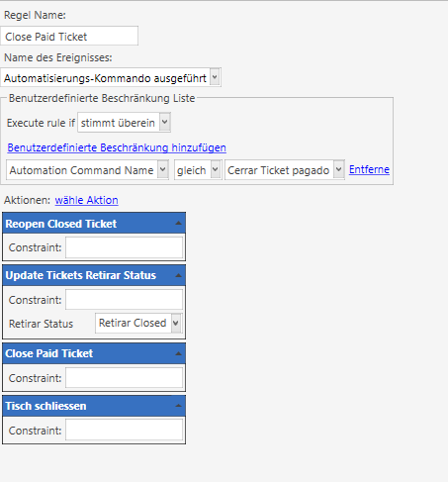The image size is (448, 482).
Task: Click Constraint field under Close Paid Ticket action
Action: click(x=124, y=378)
